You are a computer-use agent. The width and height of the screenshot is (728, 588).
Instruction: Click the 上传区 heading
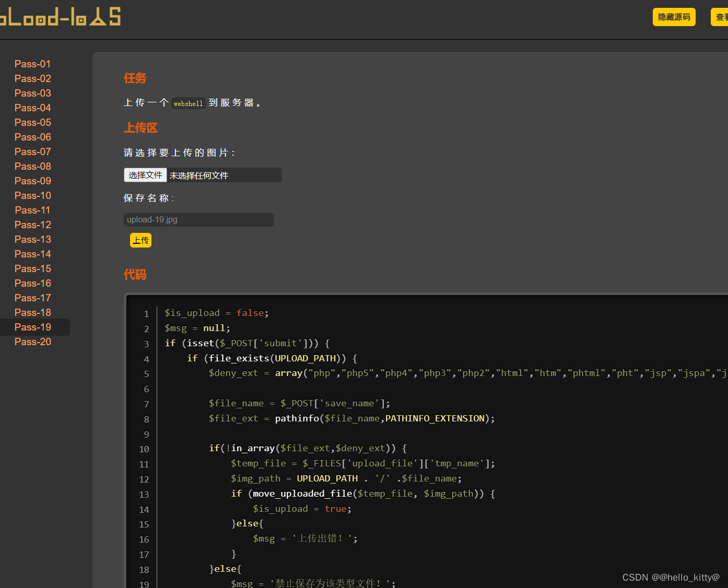pyautogui.click(x=140, y=128)
